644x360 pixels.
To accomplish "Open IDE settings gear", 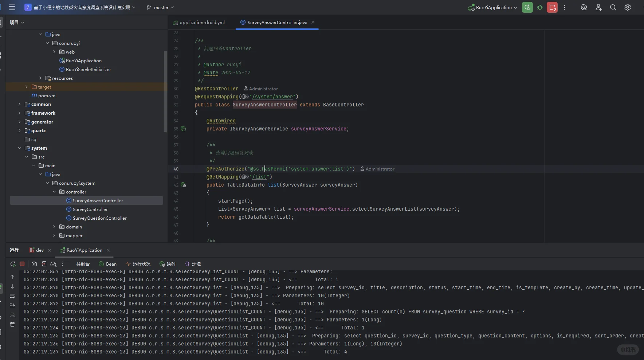I will pyautogui.click(x=628, y=7).
